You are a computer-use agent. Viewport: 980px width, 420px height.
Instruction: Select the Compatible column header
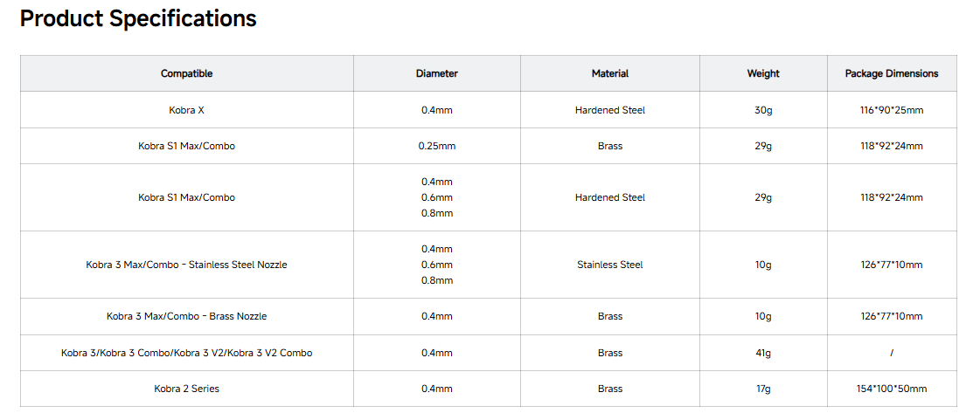(187, 73)
